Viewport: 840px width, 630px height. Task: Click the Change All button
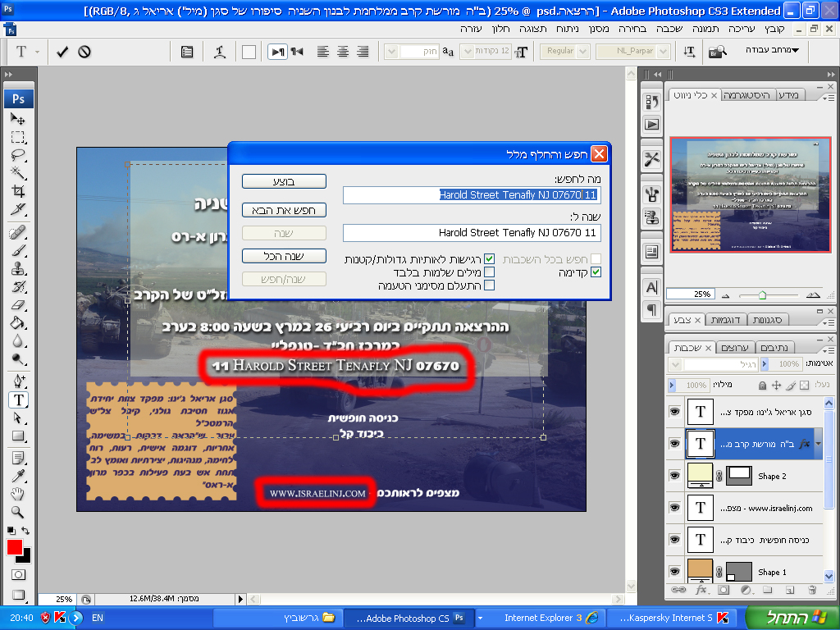click(284, 256)
